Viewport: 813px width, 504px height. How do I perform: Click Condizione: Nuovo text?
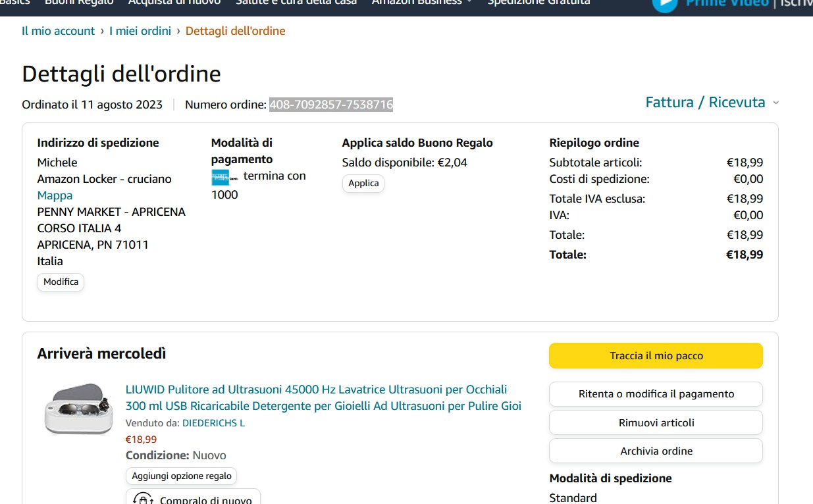[x=176, y=455]
